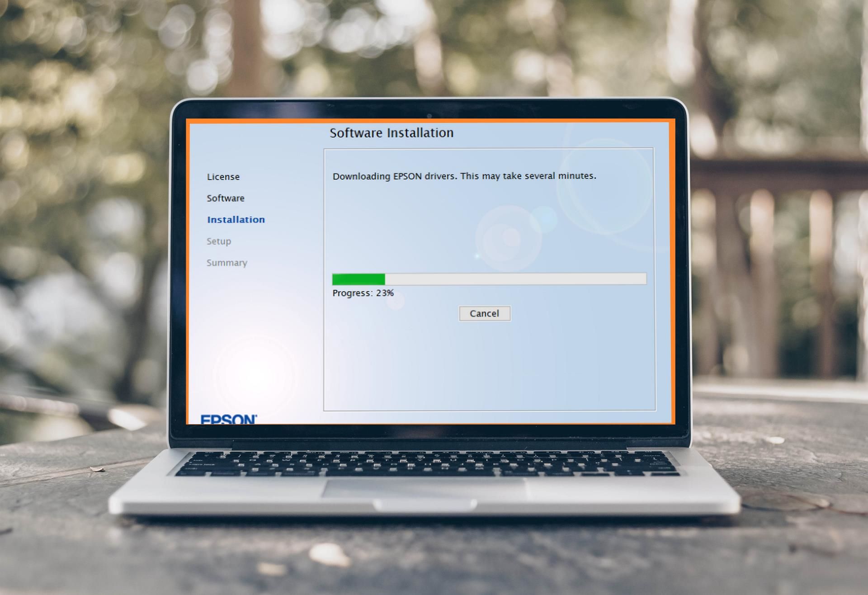Open the Setup step panel

(220, 240)
